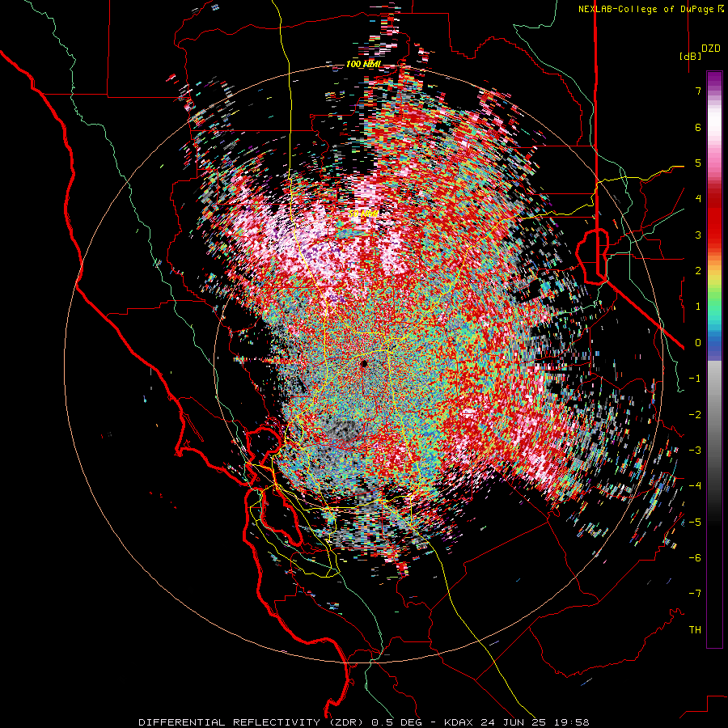Viewport: 728px width, 728px height.
Task: Click the 7 dB value on color scale
Action: 698,91
